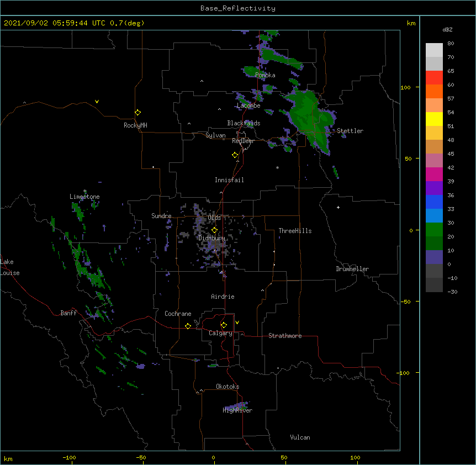
Task: Select the Sundre town label
Action: click(161, 216)
